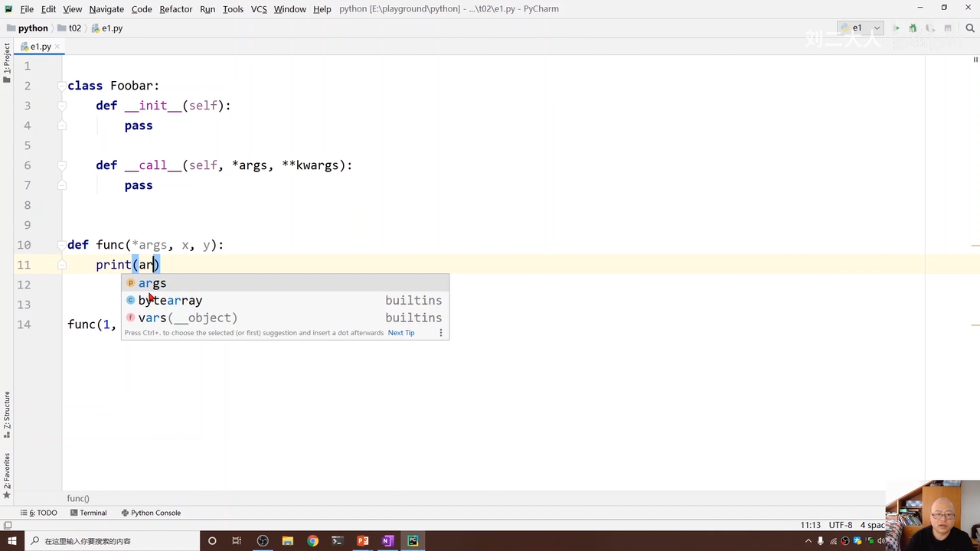The image size is (980, 551).
Task: Toggle the Project tool window sidebar
Action: 7,63
